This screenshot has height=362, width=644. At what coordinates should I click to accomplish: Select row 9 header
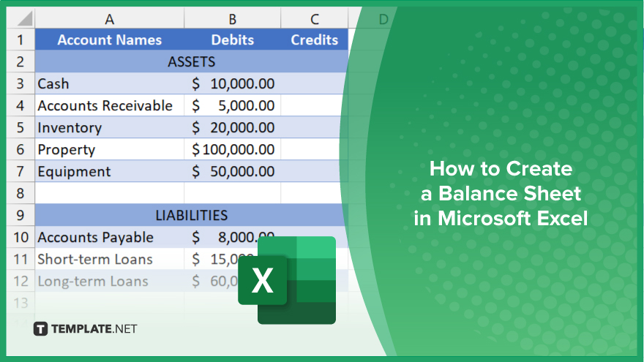[20, 215]
